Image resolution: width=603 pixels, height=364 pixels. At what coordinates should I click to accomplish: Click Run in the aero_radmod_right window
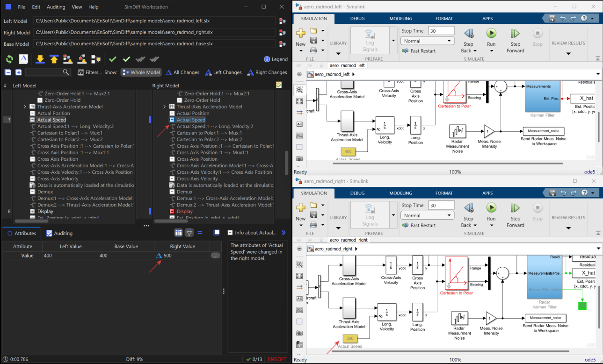[491, 207]
